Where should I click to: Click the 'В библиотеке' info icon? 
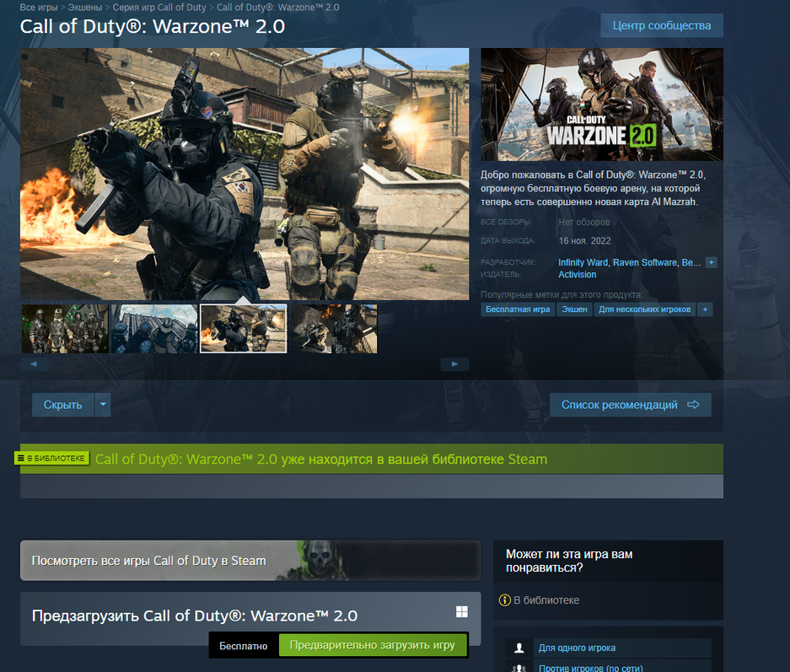pos(504,600)
